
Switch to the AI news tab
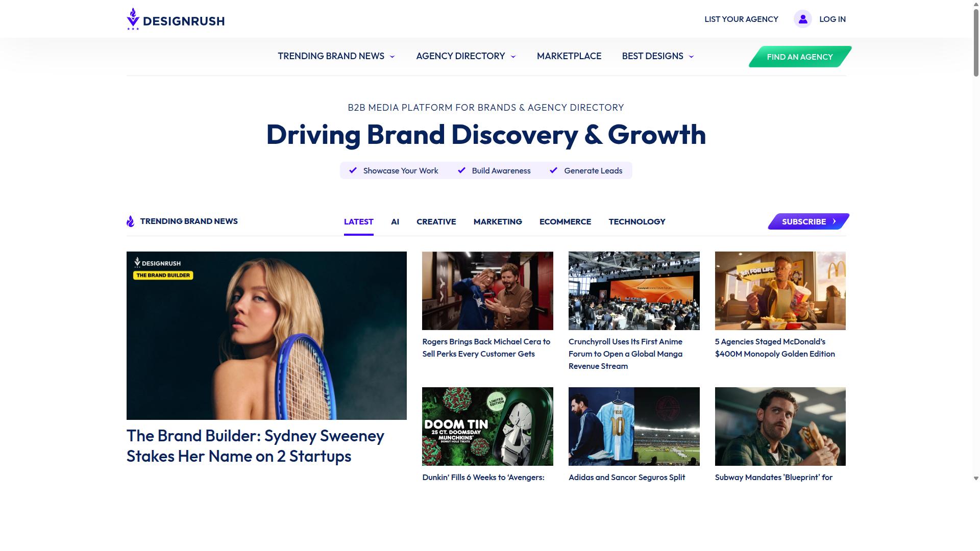pyautogui.click(x=395, y=221)
